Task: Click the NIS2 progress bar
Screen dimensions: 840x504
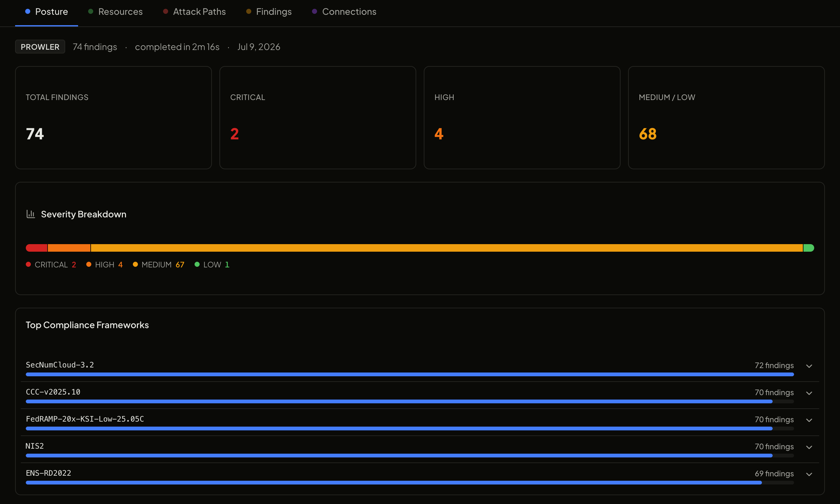Action: (x=410, y=456)
